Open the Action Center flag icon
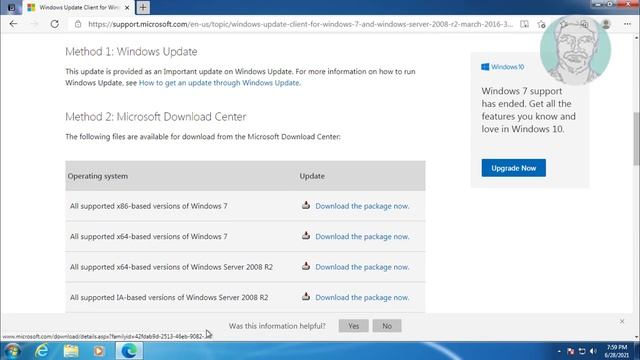Screen dimensions: 640x360 (x=571, y=351)
